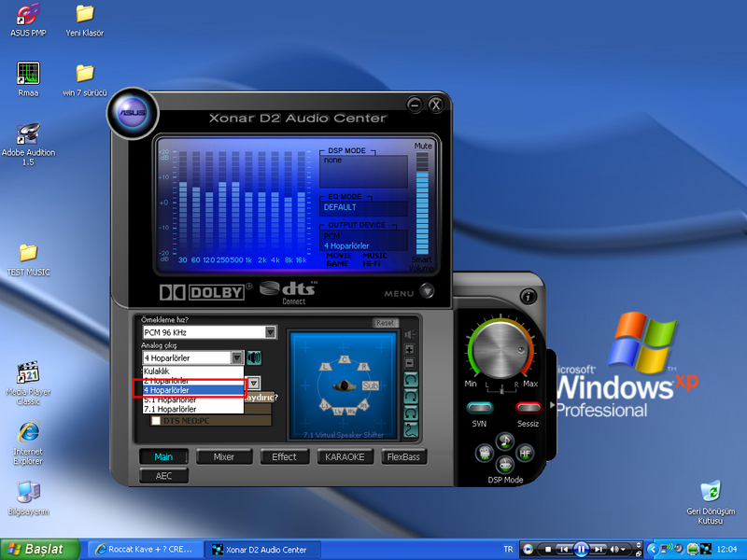This screenshot has height=560, width=747.
Task: Click the L front left speaker icon
Action: (326, 366)
